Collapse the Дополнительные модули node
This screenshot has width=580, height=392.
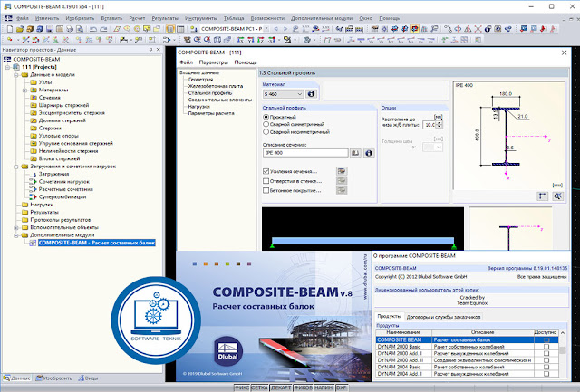(x=16, y=235)
